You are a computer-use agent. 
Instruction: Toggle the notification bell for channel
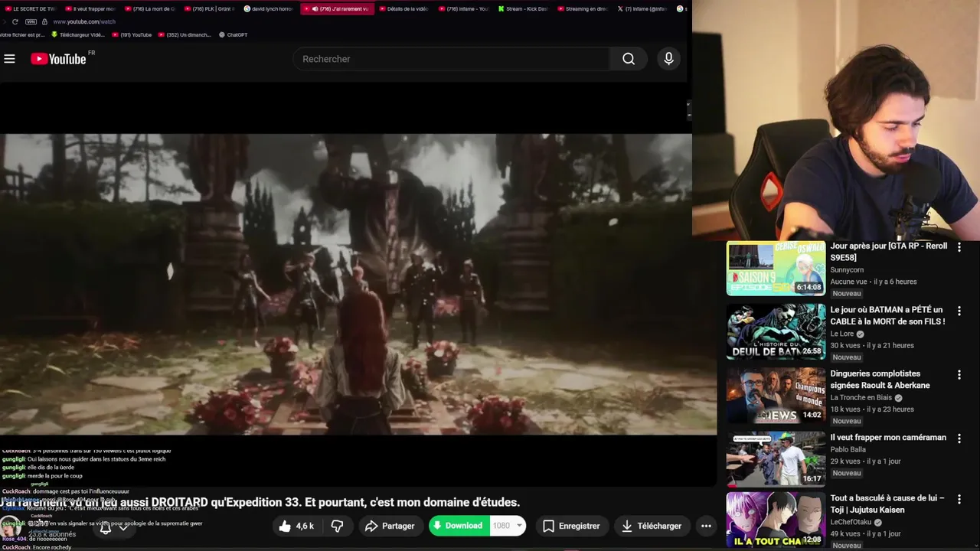[106, 527]
